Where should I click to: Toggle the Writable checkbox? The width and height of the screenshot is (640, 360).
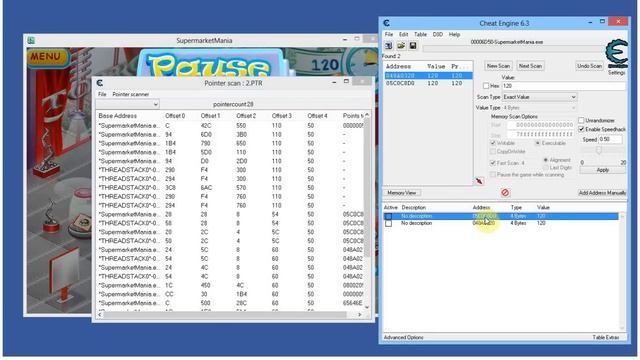pos(493,143)
